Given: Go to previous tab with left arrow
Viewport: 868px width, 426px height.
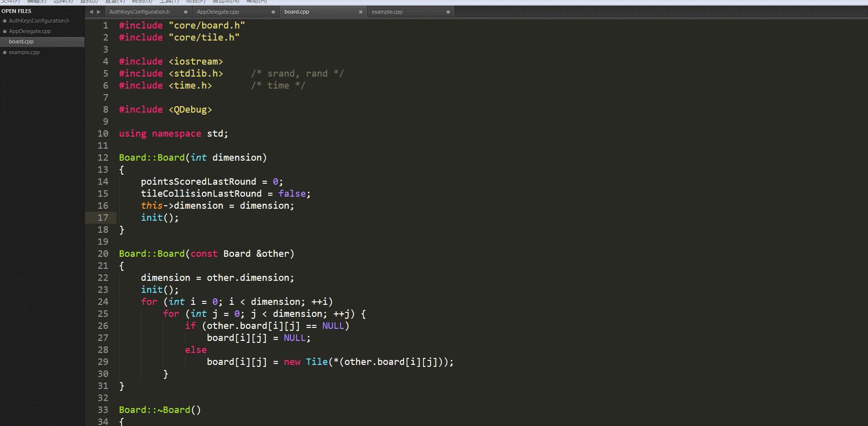Looking at the screenshot, I should (x=91, y=12).
